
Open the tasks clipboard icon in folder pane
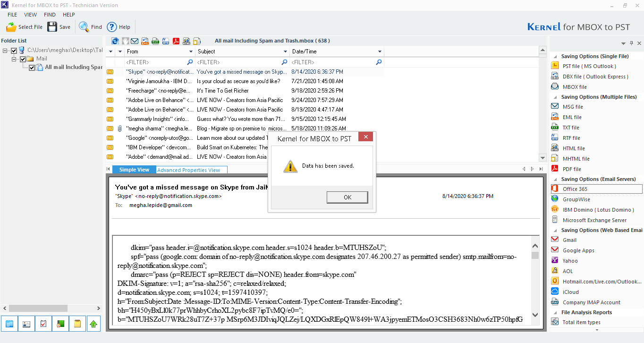click(43, 324)
